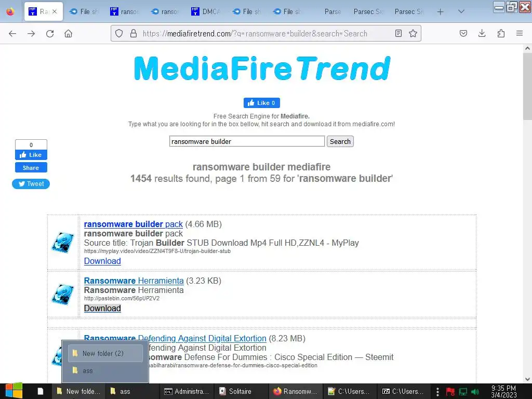Switch to 7-Zip C:\Users taskbar button
The height and width of the screenshot is (399, 532).
[x=404, y=391]
